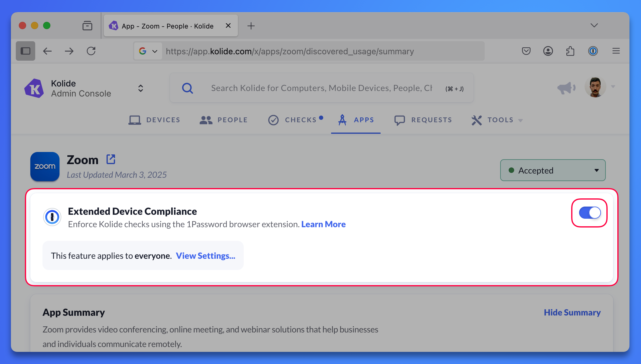Open the user avatar menu
Image resolution: width=641 pixels, height=364 pixels.
pos(595,87)
